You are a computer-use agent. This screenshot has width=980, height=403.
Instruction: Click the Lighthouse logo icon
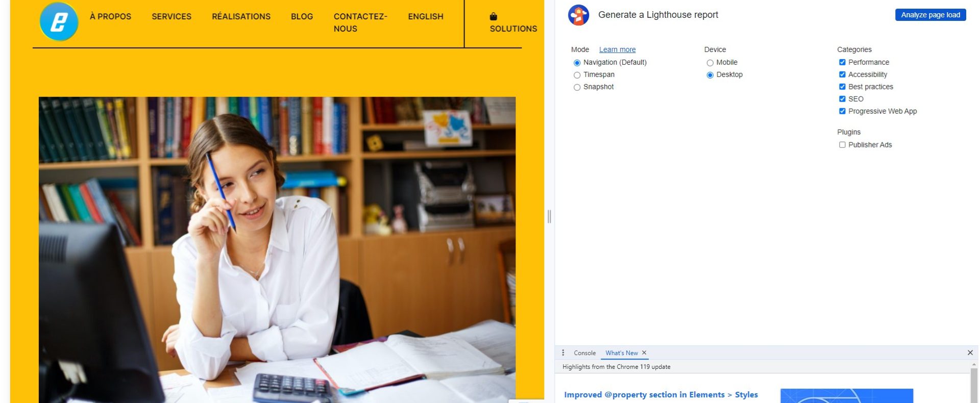(x=578, y=15)
